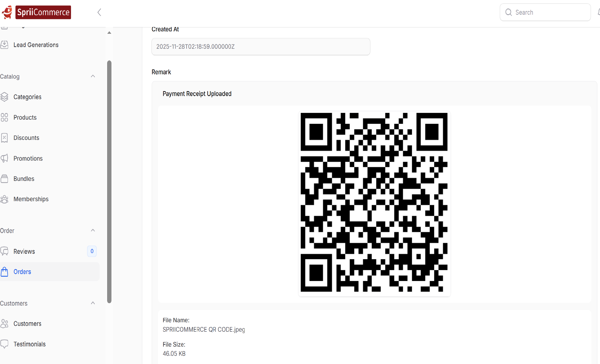Viewport: 600px width, 364px height.
Task: Go to SpriiCommerce home logo
Action: coord(36,12)
